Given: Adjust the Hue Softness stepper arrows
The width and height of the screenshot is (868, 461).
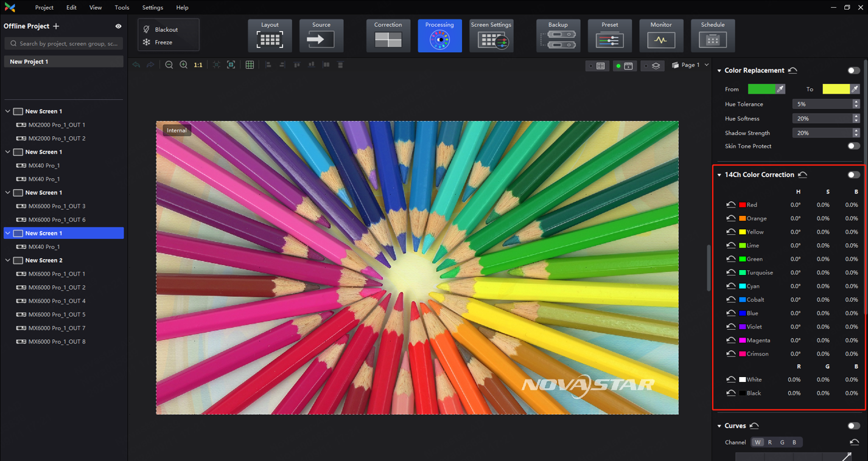Looking at the screenshot, I should click(856, 119).
